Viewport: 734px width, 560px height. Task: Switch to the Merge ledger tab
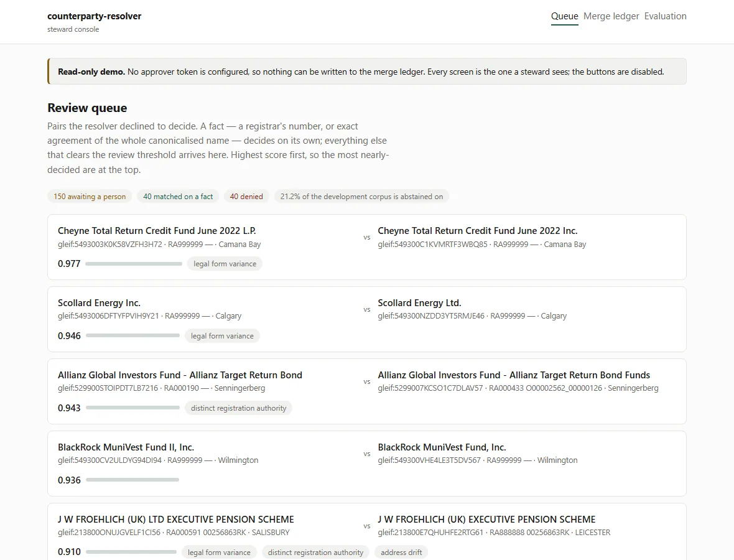pyautogui.click(x=611, y=16)
